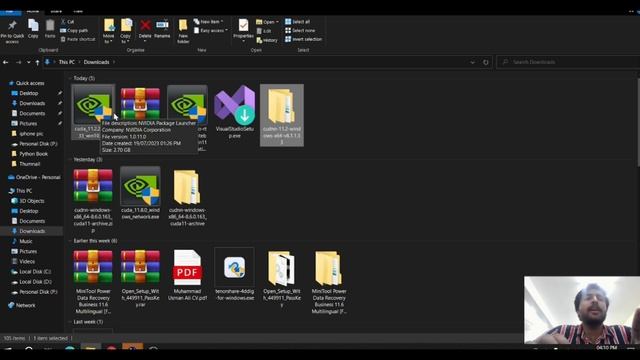Select cuda_11.8.0_windows_network.exe file
Screen dimensions: 640x360
[x=140, y=193]
